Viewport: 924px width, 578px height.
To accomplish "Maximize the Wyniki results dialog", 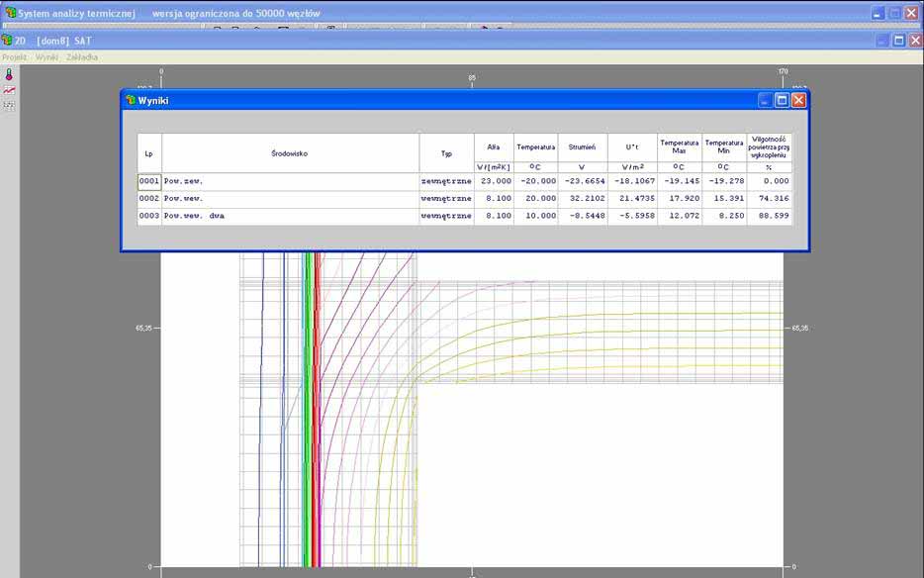I will pyautogui.click(x=782, y=100).
